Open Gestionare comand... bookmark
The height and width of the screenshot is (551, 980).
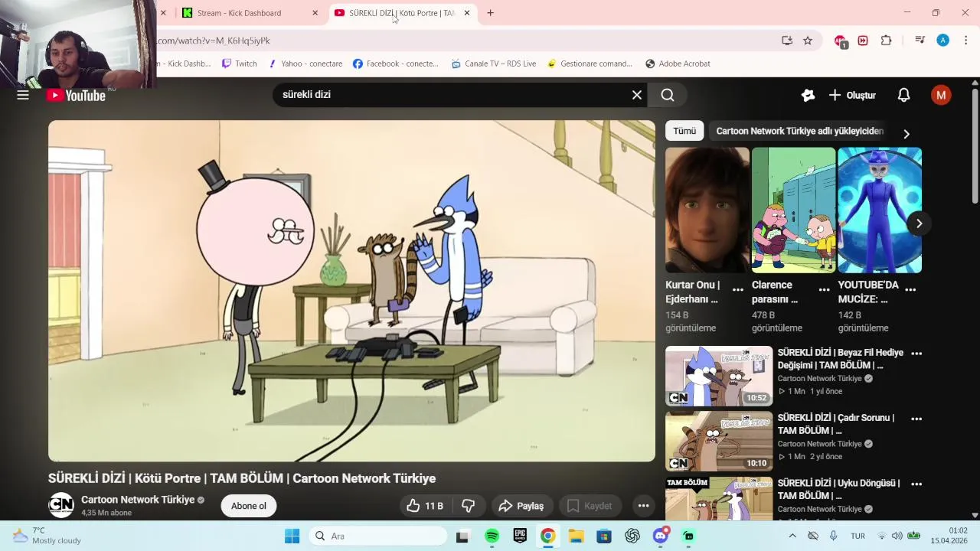pos(590,64)
